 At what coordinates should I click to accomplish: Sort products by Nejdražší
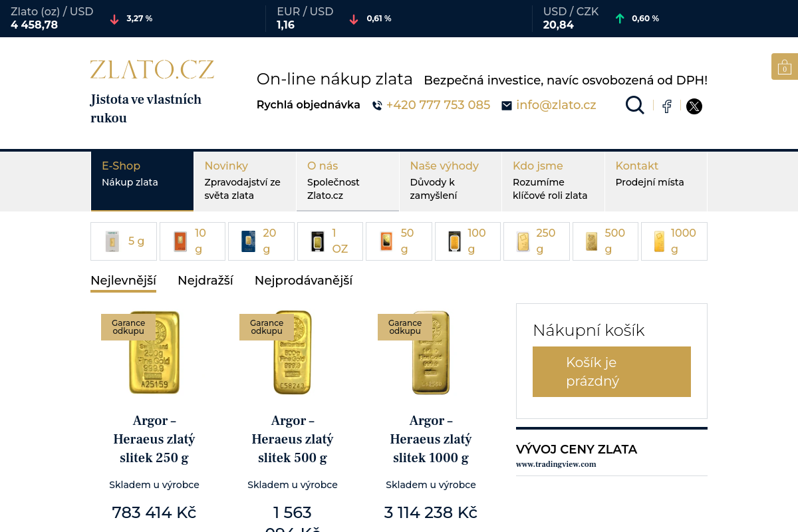point(205,281)
